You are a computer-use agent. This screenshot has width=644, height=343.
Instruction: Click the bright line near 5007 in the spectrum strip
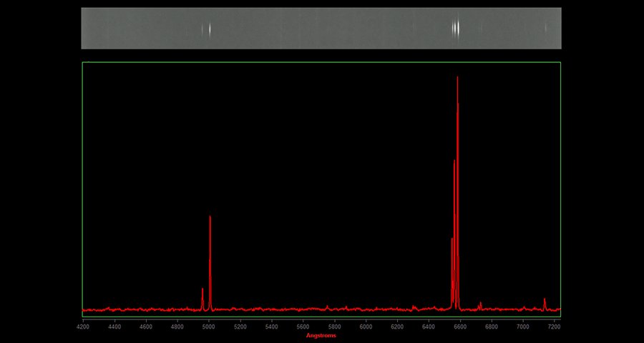[210, 29]
